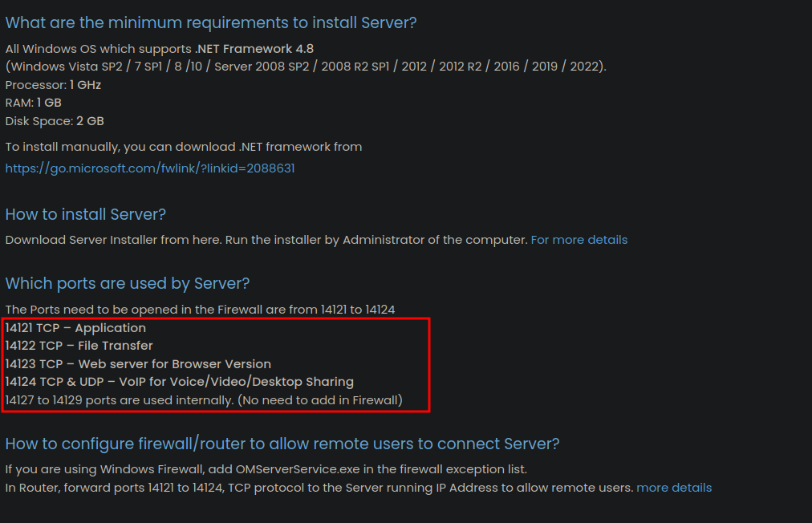Follow the "more details" link about router forwarding
Screen dimensions: 812x523
pyautogui.click(x=673, y=488)
